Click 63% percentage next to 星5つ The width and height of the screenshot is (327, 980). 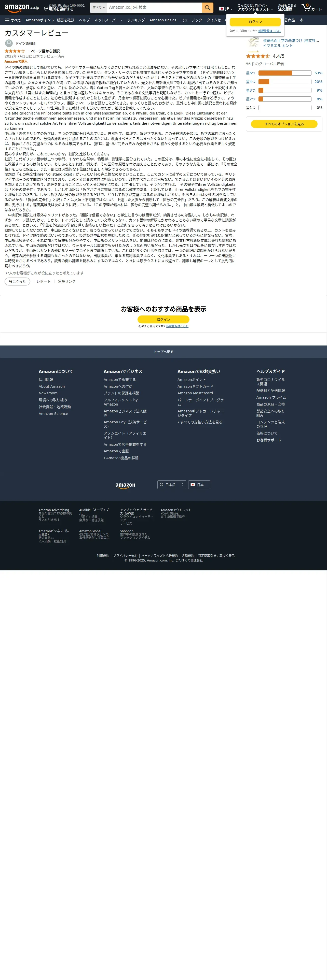click(318, 73)
